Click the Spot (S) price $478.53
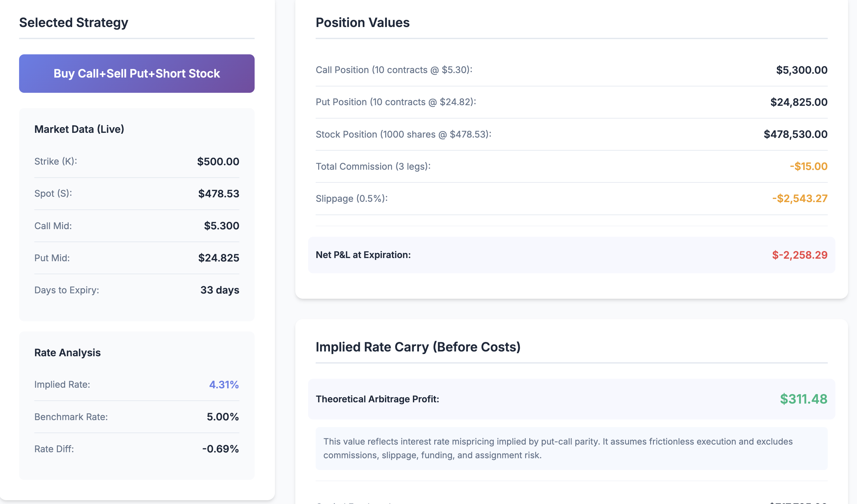Image resolution: width=857 pixels, height=504 pixels. tap(219, 194)
